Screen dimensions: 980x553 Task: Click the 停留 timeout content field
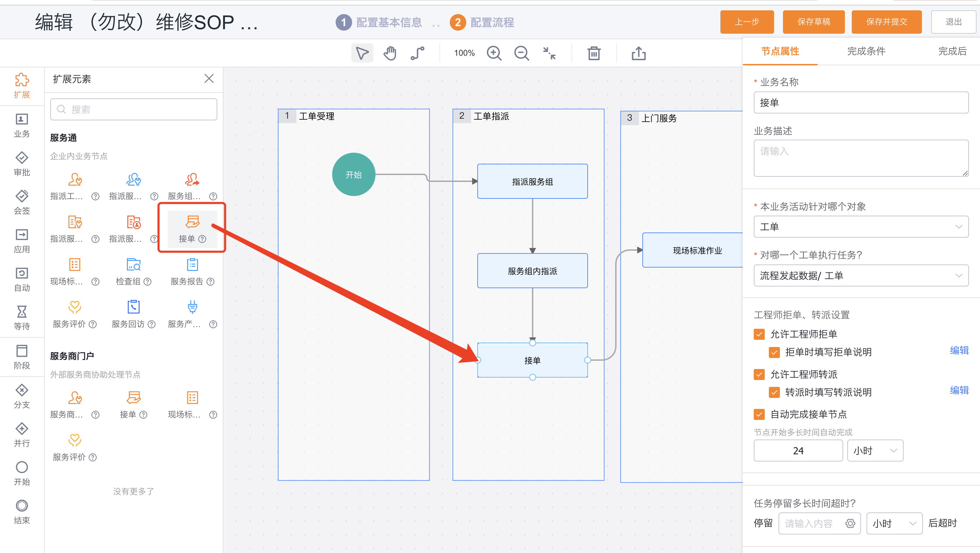pyautogui.click(x=819, y=524)
